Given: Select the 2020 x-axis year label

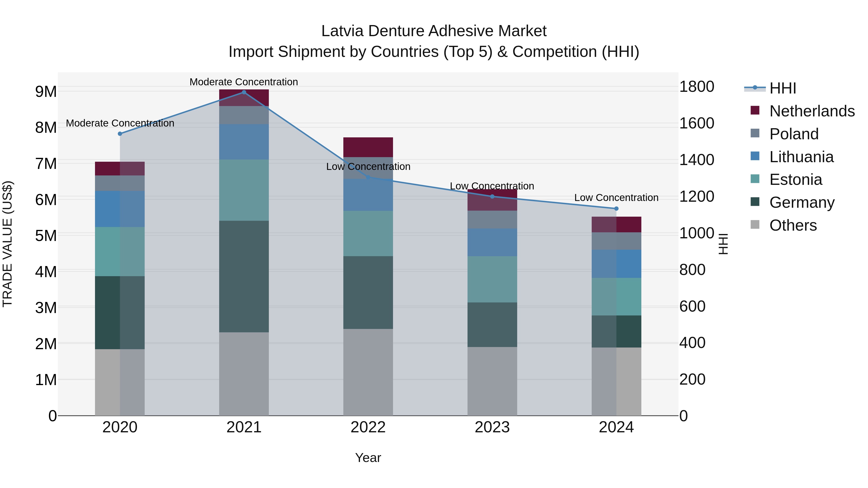Looking at the screenshot, I should pos(120,427).
